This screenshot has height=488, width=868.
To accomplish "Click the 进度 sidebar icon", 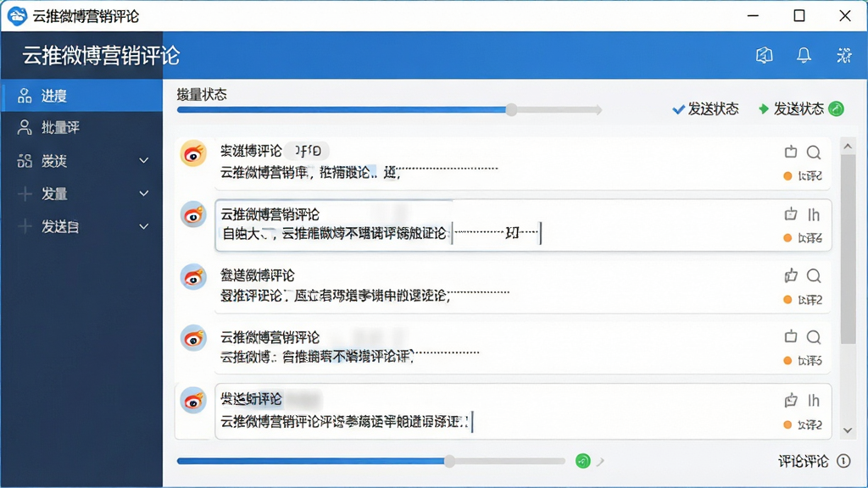I will click(25, 96).
